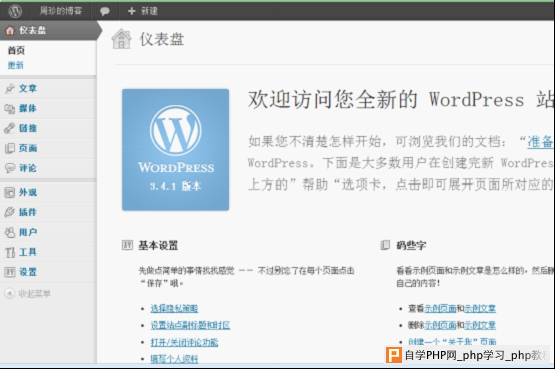Screen dimensions: 555x369
Task: Click the collapse arrow icon beside 收起菜单
Action: [9, 293]
